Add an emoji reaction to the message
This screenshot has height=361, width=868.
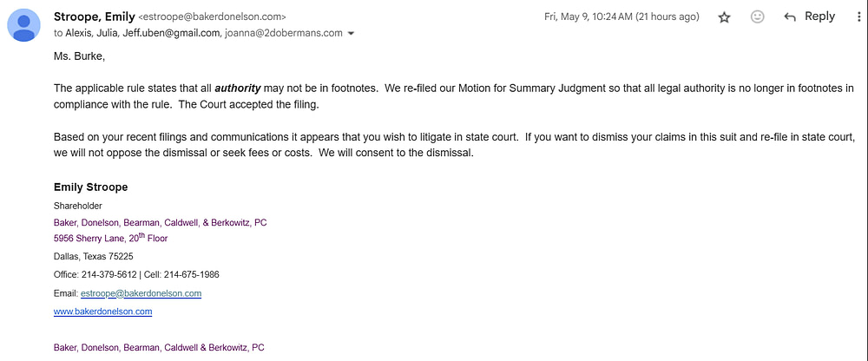757,17
